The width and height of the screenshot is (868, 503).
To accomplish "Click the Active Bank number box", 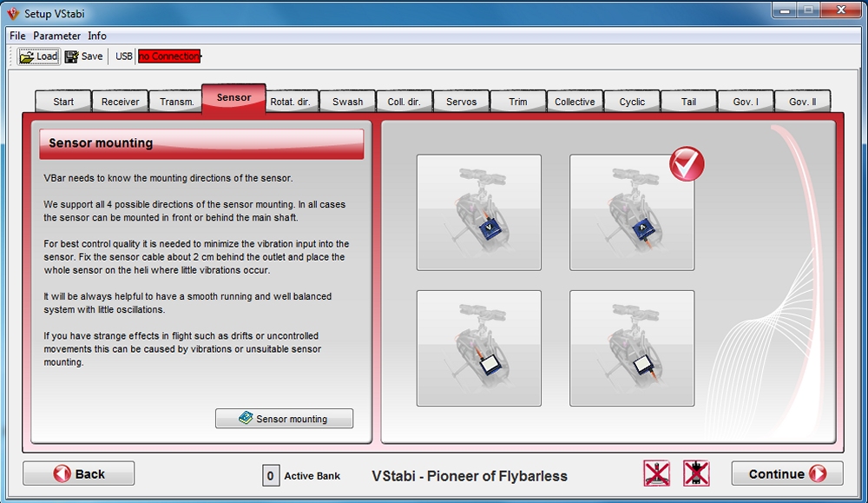I will [x=271, y=475].
